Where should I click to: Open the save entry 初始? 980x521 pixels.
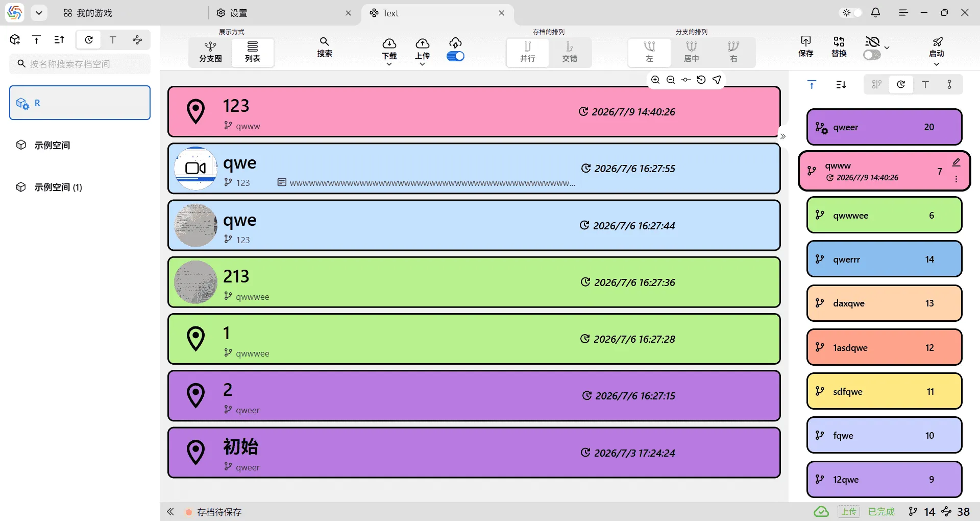[x=474, y=453]
